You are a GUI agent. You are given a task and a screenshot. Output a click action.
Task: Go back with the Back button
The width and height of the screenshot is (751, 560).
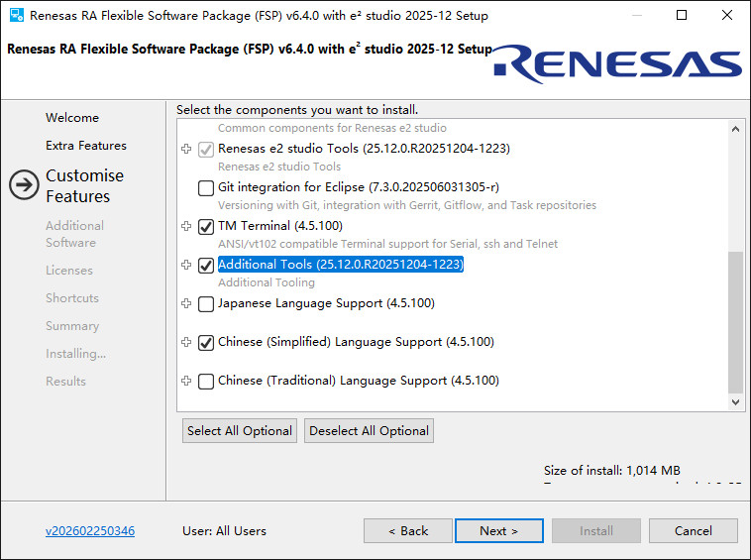click(408, 531)
